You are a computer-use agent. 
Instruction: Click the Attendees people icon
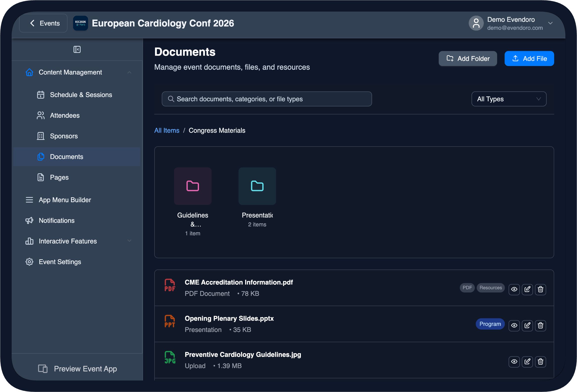click(41, 115)
